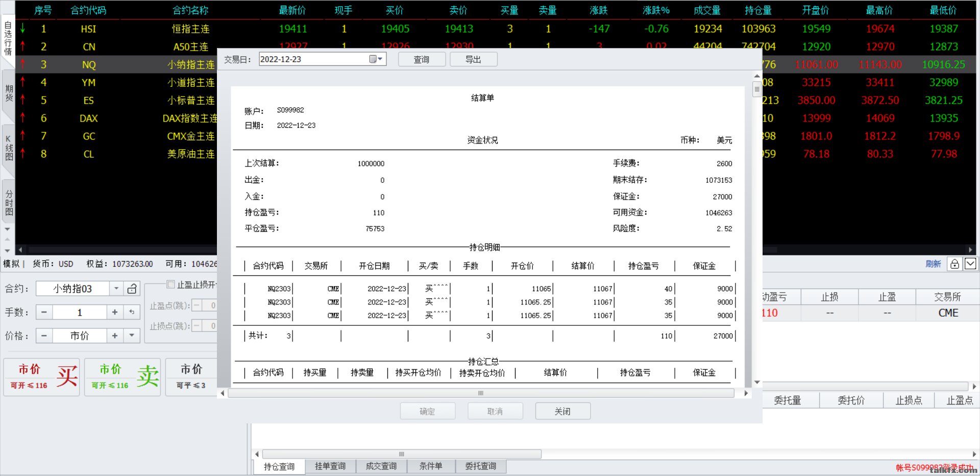Click the 导出 export button
The width and height of the screenshot is (980, 476).
pos(473,59)
